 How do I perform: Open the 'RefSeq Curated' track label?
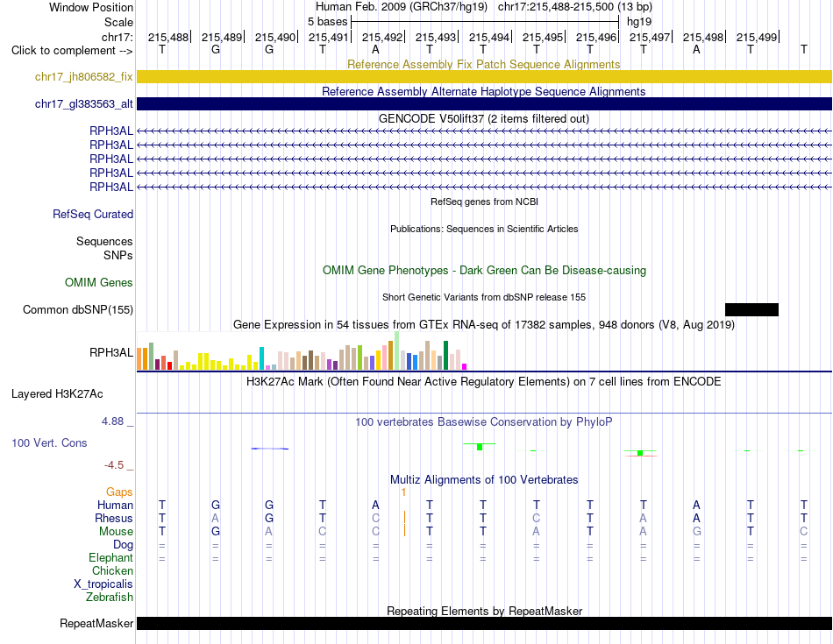tap(92, 214)
